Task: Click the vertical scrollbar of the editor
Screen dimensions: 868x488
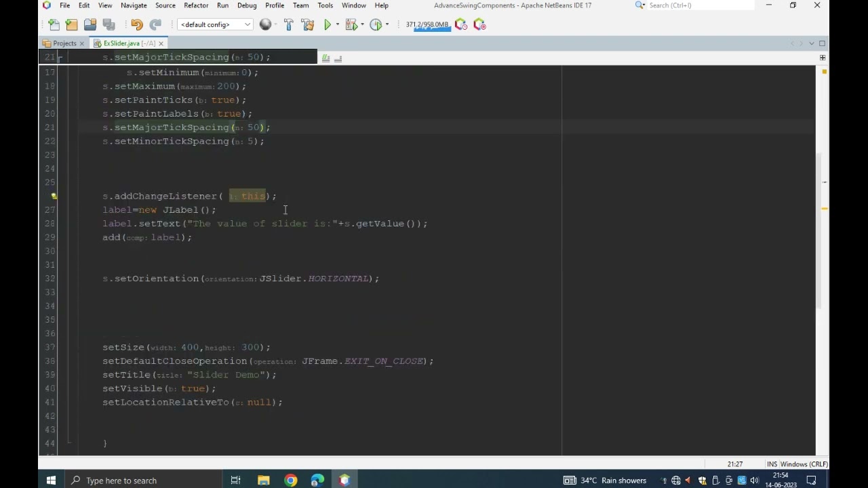Action: 818,230
